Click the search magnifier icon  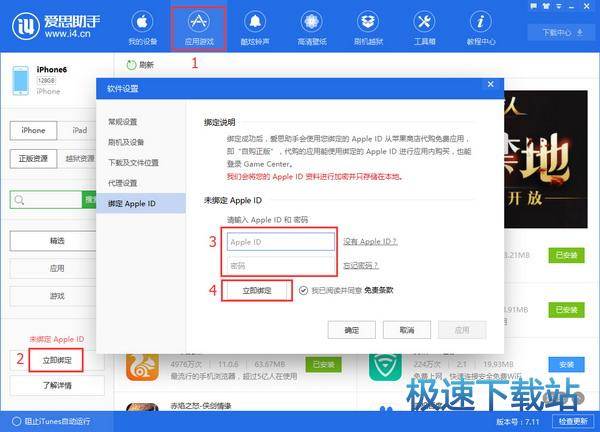point(19,200)
